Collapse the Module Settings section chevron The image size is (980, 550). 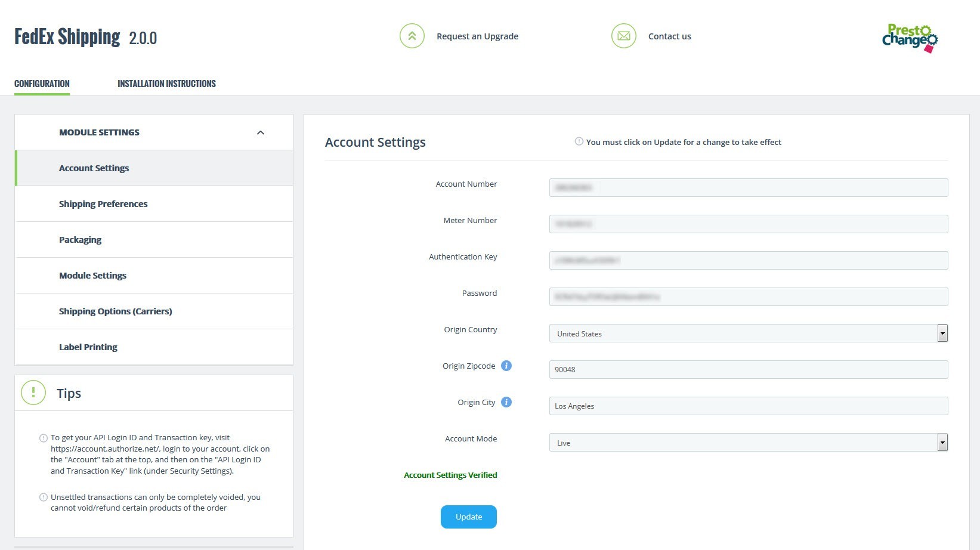261,132
